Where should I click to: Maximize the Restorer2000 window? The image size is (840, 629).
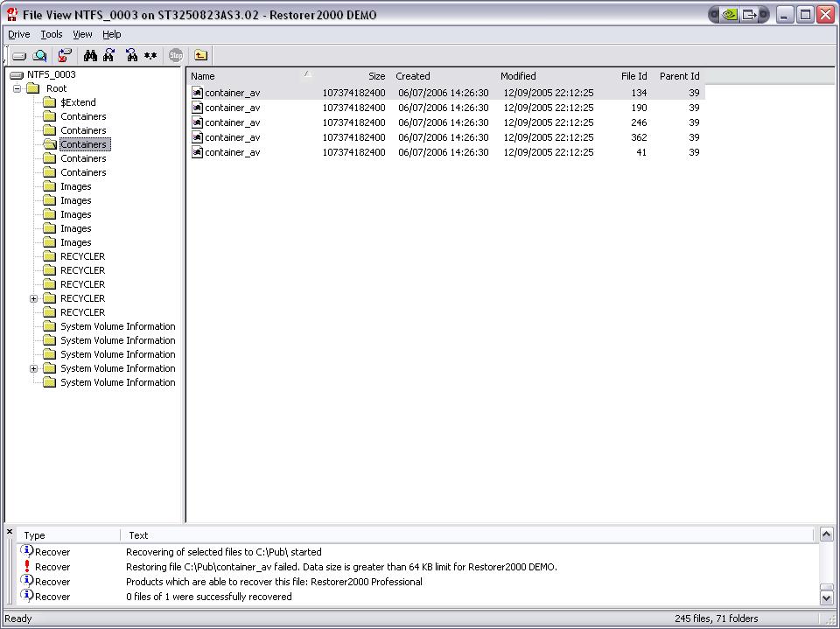[x=805, y=15]
